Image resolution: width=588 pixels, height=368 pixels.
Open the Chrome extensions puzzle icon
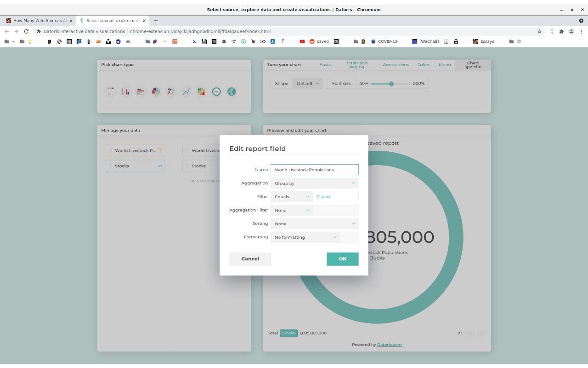(561, 31)
